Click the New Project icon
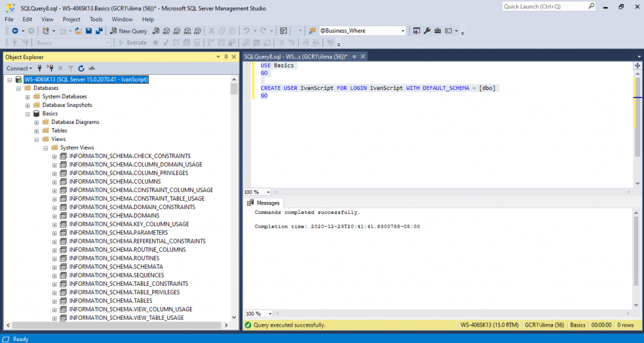 [45, 31]
